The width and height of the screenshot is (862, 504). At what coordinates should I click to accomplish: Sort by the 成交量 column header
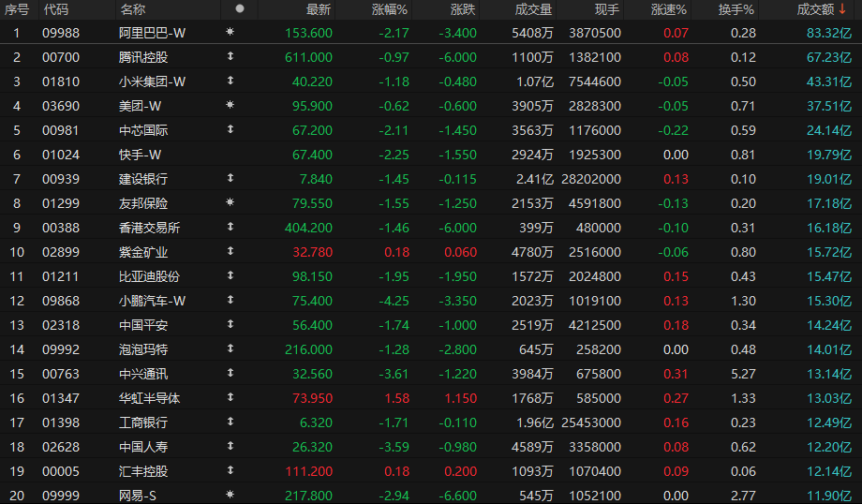(x=533, y=9)
